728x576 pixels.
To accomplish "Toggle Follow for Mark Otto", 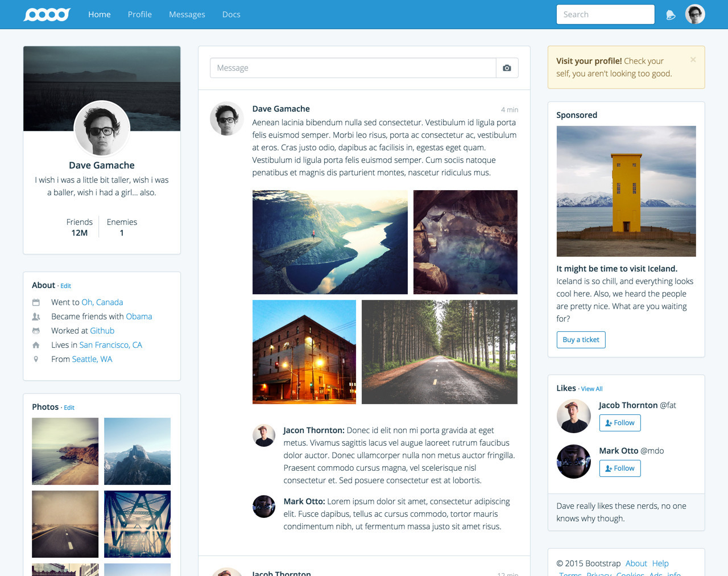I will click(619, 468).
